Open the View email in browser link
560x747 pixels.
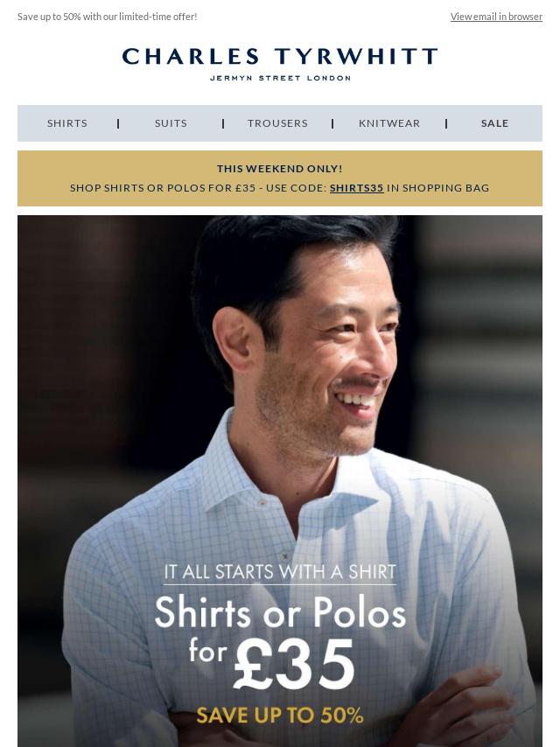(496, 17)
